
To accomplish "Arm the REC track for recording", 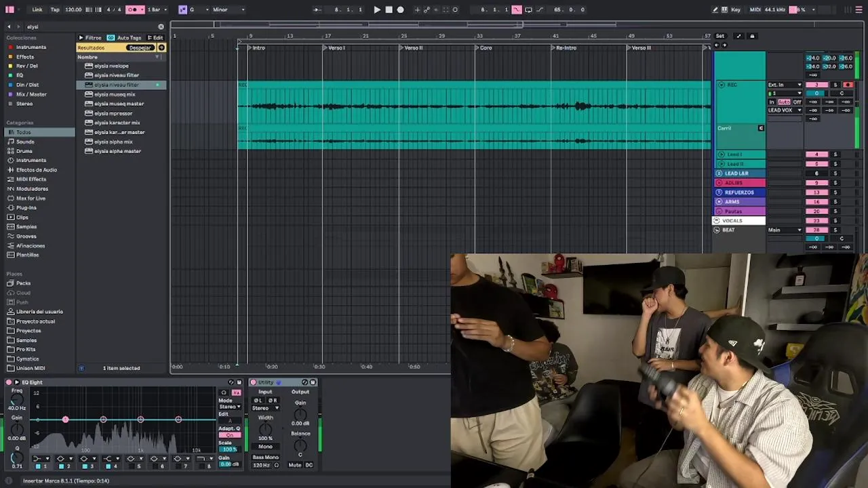I will click(848, 85).
